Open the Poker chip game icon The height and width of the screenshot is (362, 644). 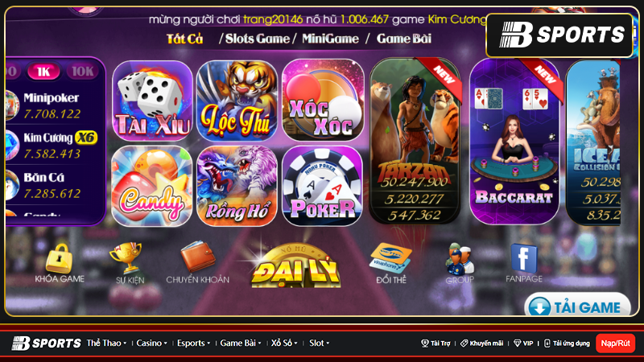[323, 186]
